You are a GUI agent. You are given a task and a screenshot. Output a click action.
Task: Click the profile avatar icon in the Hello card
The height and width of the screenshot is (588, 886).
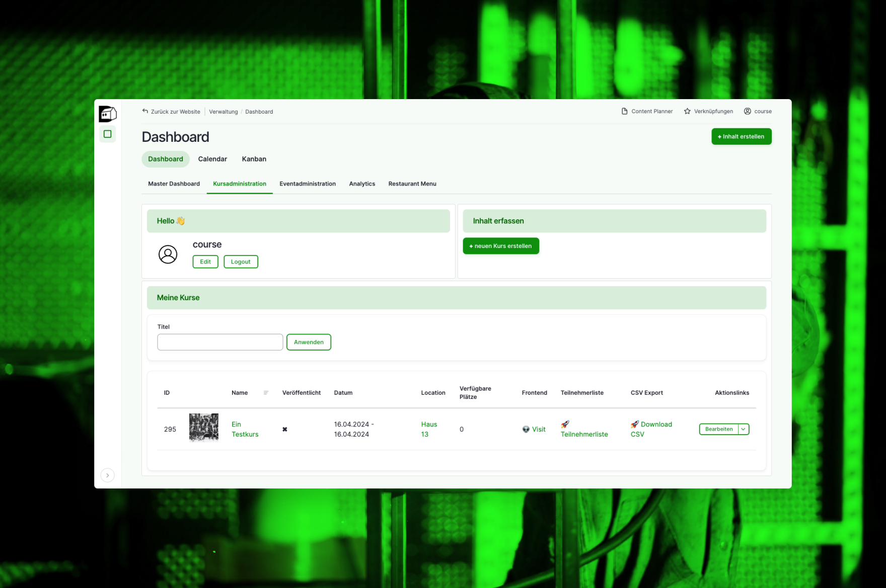(168, 255)
